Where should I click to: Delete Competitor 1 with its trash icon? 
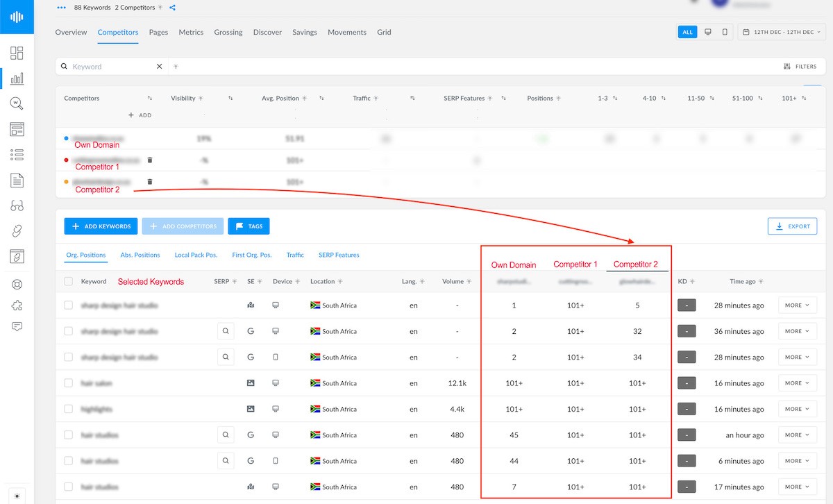(x=150, y=160)
